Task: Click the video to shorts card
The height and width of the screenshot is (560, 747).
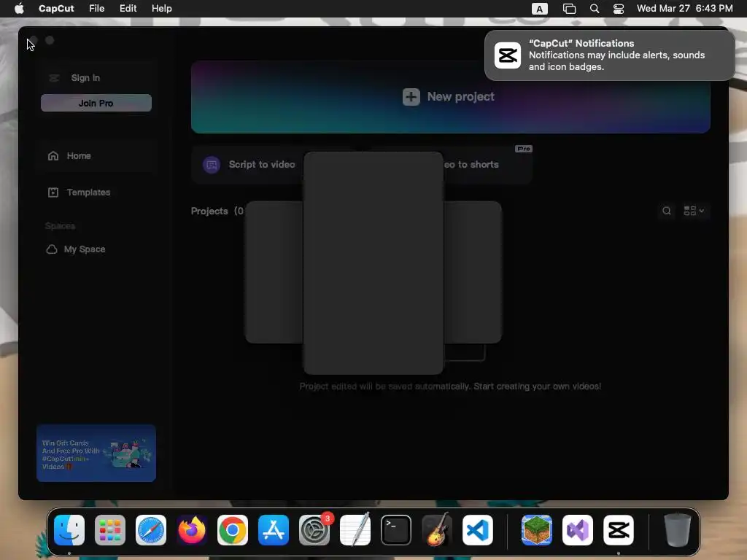Action: [x=487, y=165]
